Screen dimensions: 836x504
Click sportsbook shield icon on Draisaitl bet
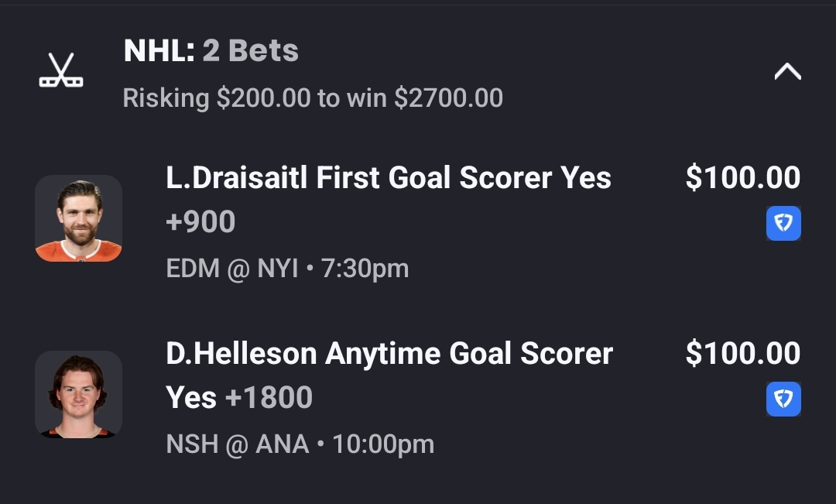pos(783,224)
